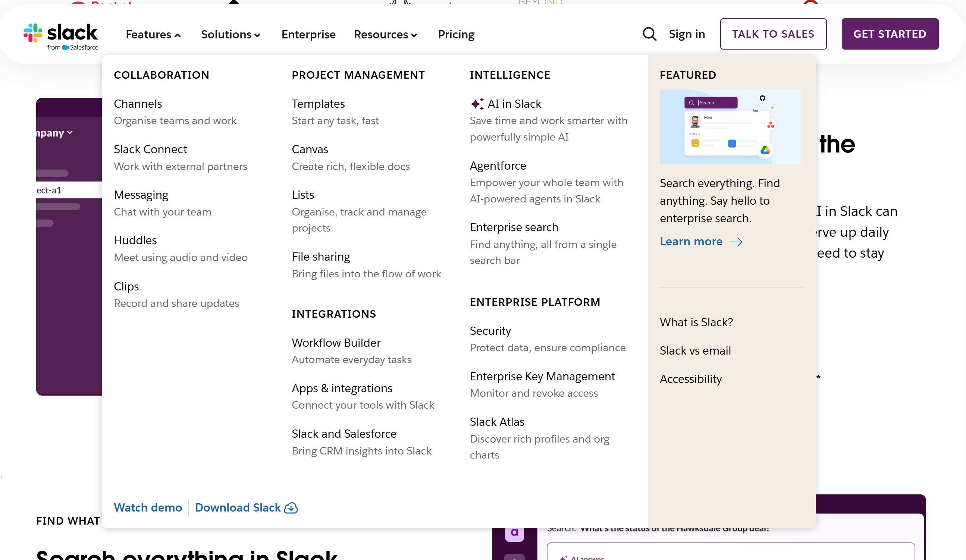Select Agentforce
The image size is (966, 560).
(498, 166)
